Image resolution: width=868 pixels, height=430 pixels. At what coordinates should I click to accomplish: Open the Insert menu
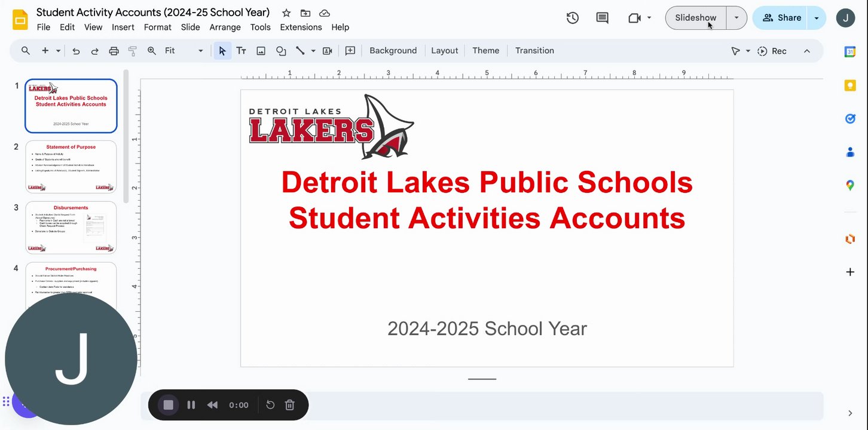click(123, 27)
